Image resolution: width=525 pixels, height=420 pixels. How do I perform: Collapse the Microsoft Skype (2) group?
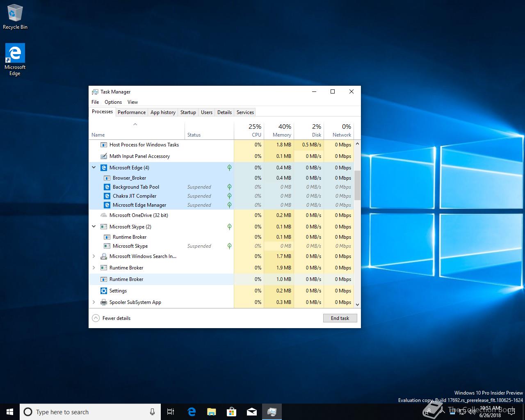point(94,227)
